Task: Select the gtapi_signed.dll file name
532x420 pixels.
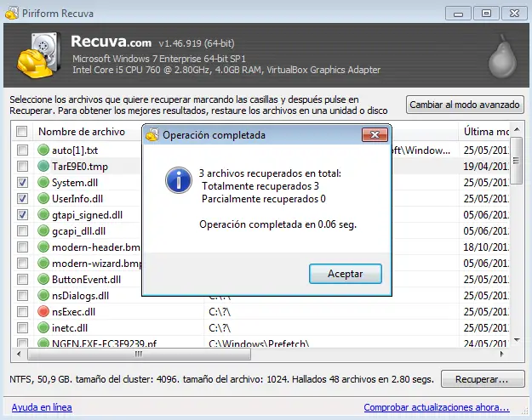Action: (x=87, y=215)
